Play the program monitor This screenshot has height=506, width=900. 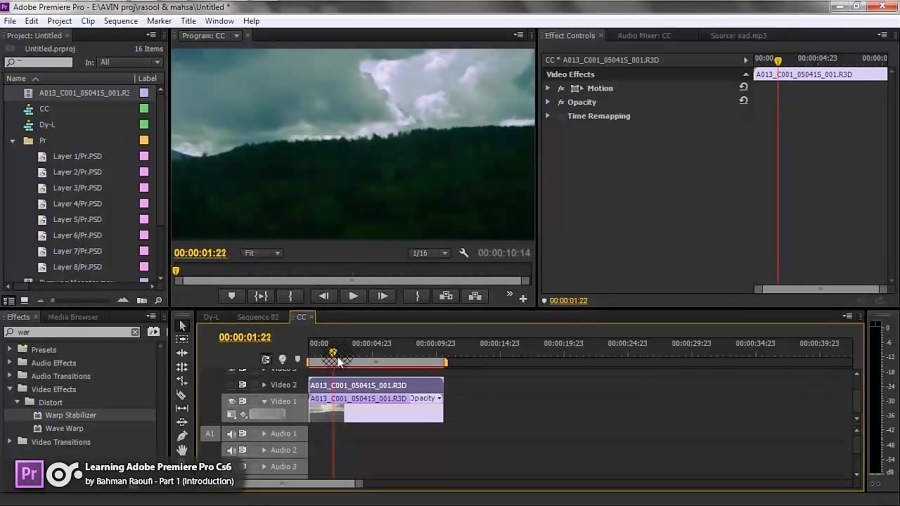tap(353, 296)
